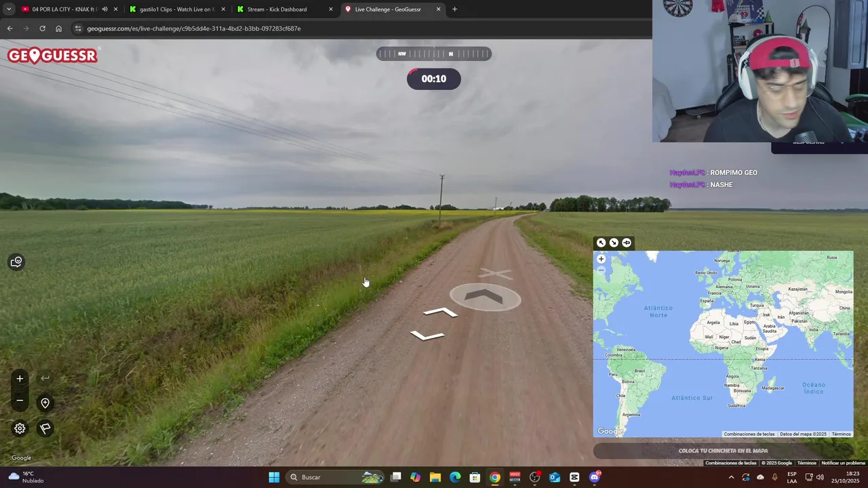Click the upper left-pointing navigation arrow
This screenshot has width=868, height=488.
(441, 312)
